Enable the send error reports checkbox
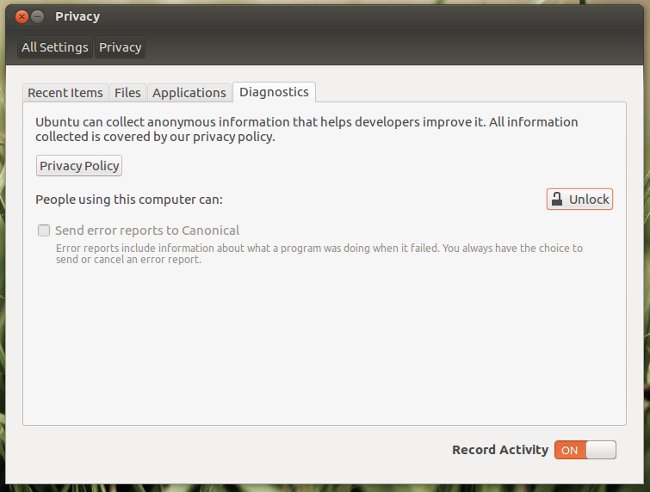Image resolution: width=650 pixels, height=492 pixels. pyautogui.click(x=44, y=230)
